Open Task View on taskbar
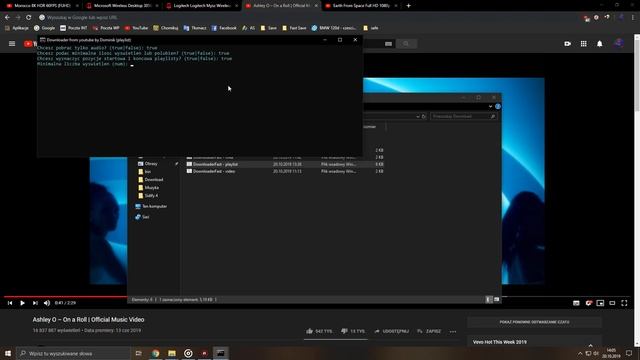Viewport: 640px width, 360px height. [x=138, y=353]
